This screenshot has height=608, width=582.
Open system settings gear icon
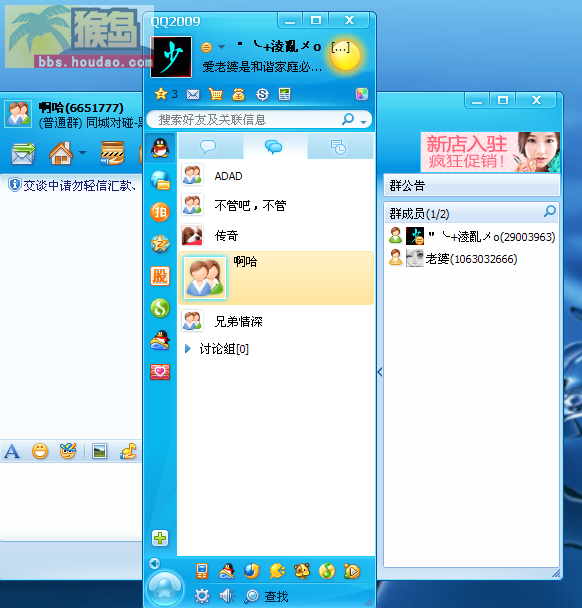[202, 596]
